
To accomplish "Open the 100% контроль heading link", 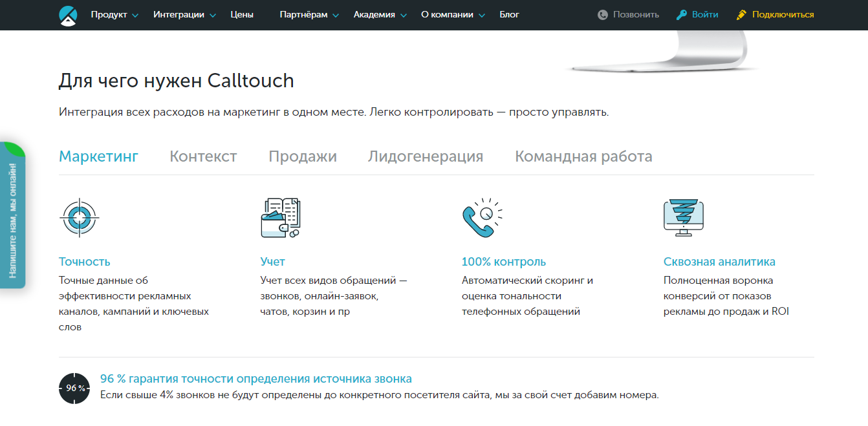I will coord(504,262).
